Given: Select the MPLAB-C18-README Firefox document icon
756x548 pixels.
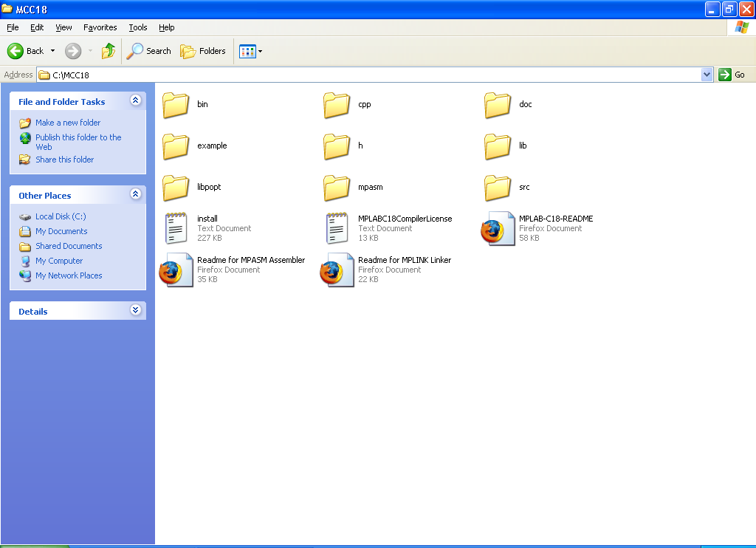Looking at the screenshot, I should pos(498,229).
